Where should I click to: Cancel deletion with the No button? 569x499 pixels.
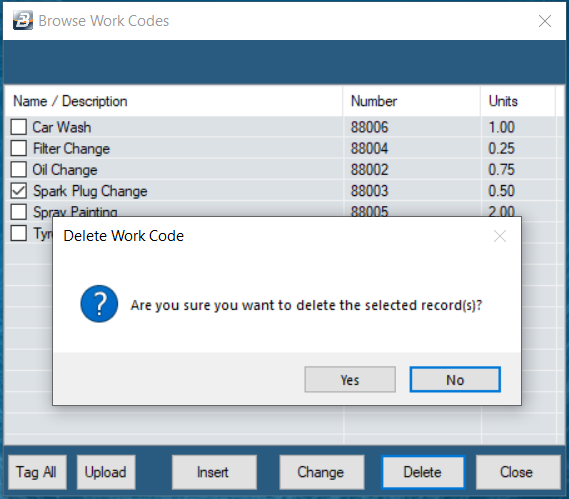point(455,380)
